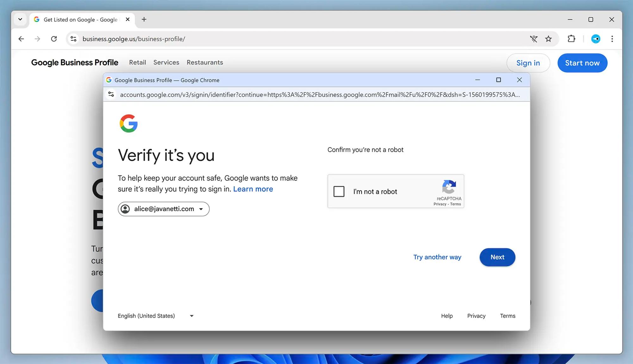This screenshot has height=364, width=633.
Task: Click the Confirm you're not a robot text
Action: coord(365,150)
